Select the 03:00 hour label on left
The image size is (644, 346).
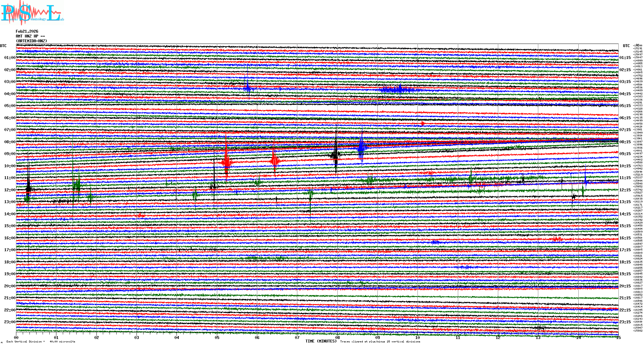[10, 82]
